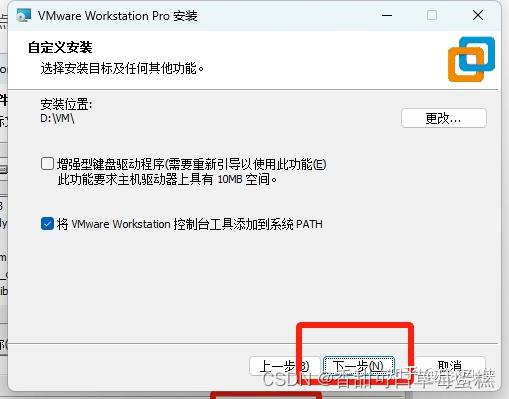Click the D:\VM\ install path text
Viewport: 509px width, 399px height.
pyautogui.click(x=57, y=118)
